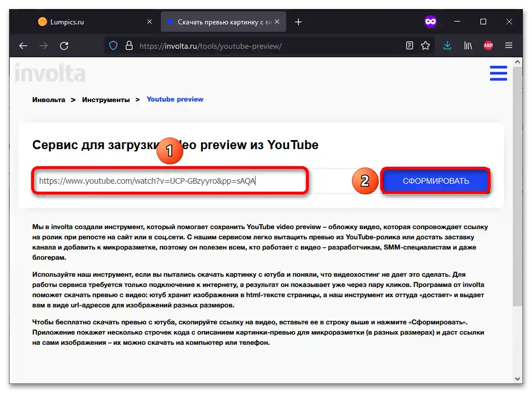Click the scrollbar down arrow
This screenshot has width=532, height=393.
[x=517, y=379]
